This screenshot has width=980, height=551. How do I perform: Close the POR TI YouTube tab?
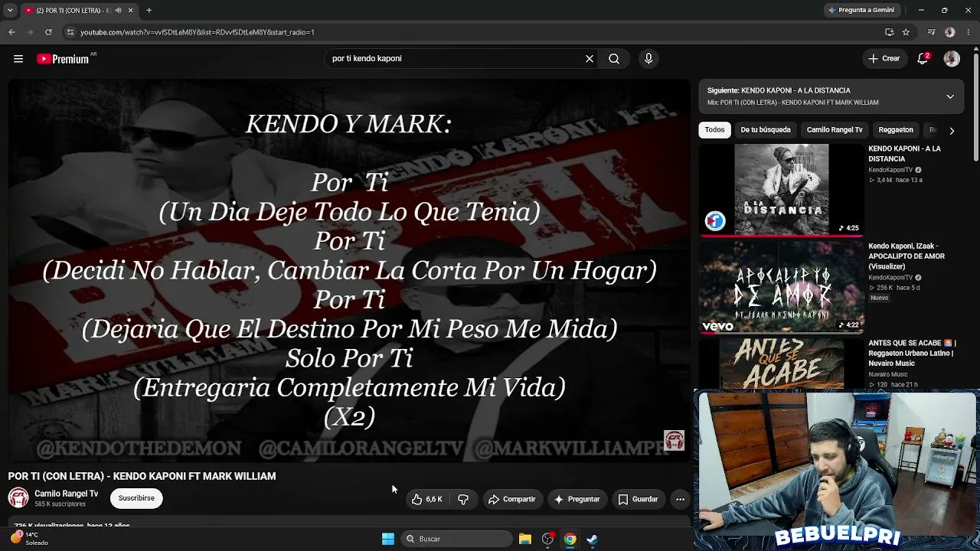coord(130,10)
